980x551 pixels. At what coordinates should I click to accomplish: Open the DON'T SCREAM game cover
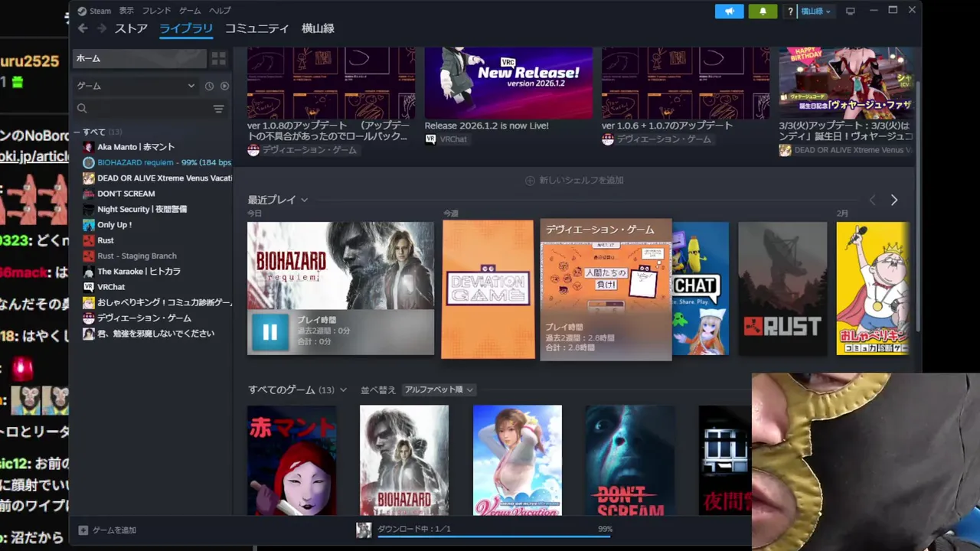pos(630,460)
